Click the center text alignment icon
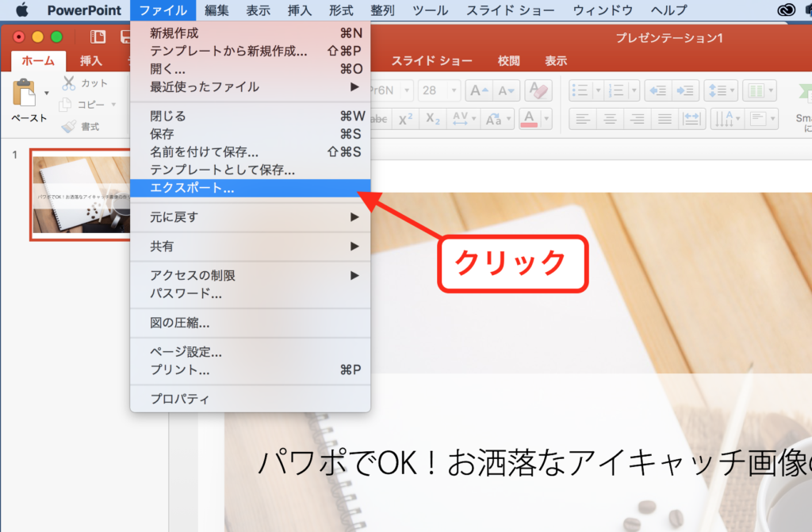 [x=609, y=119]
